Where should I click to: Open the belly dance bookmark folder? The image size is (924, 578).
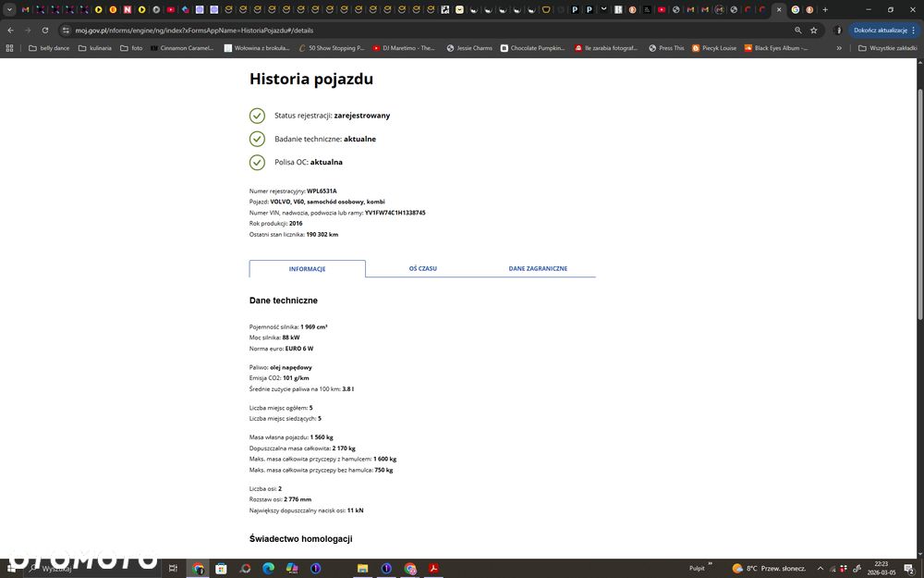49,48
